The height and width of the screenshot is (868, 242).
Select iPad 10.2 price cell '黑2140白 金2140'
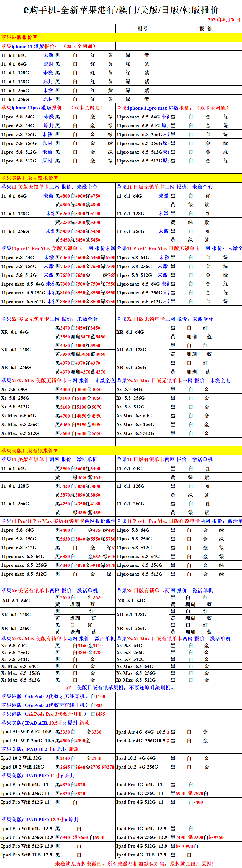tap(85, 758)
